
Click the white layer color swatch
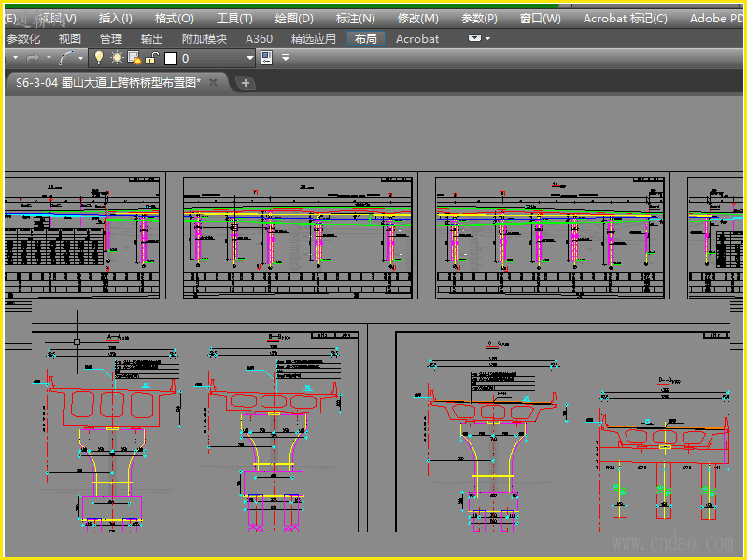coord(170,58)
